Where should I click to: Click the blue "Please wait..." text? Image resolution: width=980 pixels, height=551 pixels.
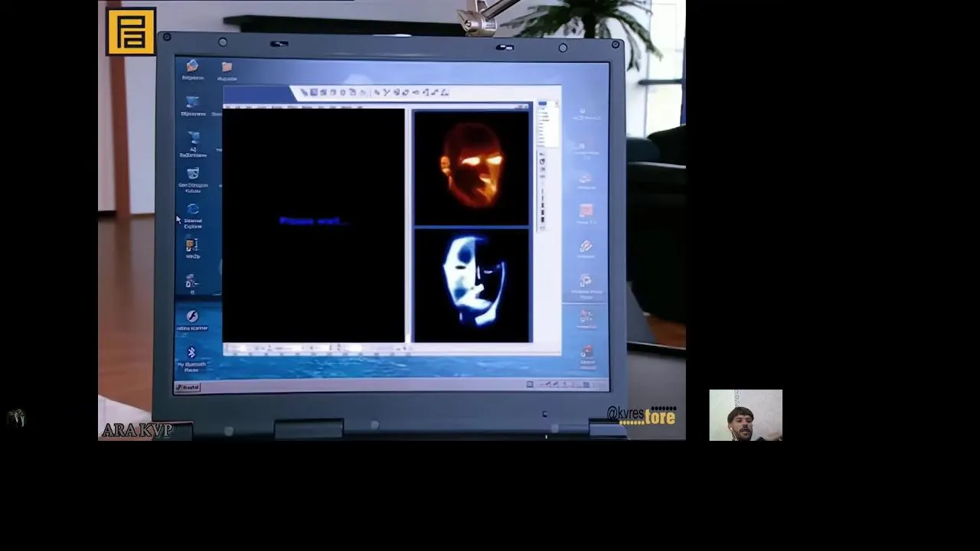[313, 221]
